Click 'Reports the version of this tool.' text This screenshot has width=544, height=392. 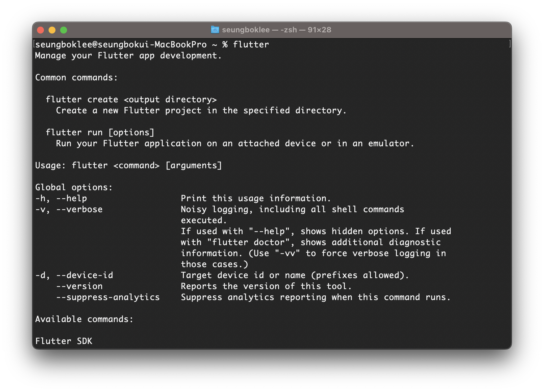click(x=266, y=286)
